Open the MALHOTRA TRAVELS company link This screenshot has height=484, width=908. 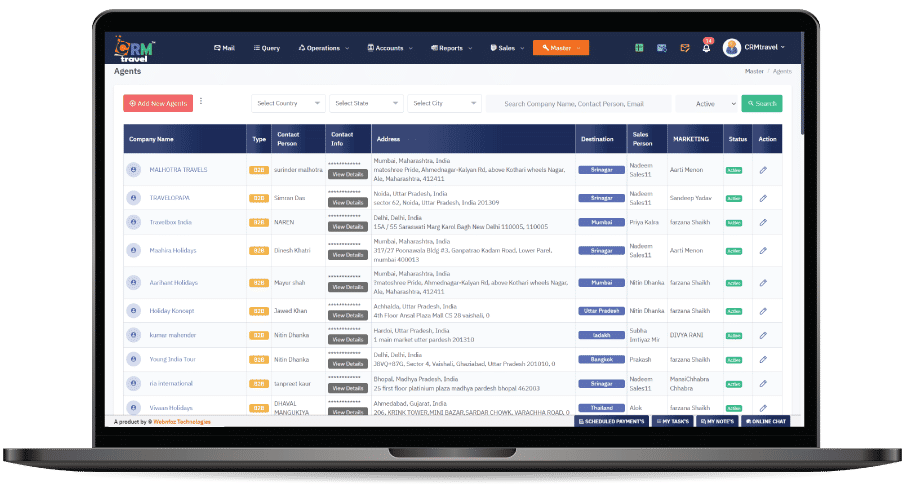[178, 170]
